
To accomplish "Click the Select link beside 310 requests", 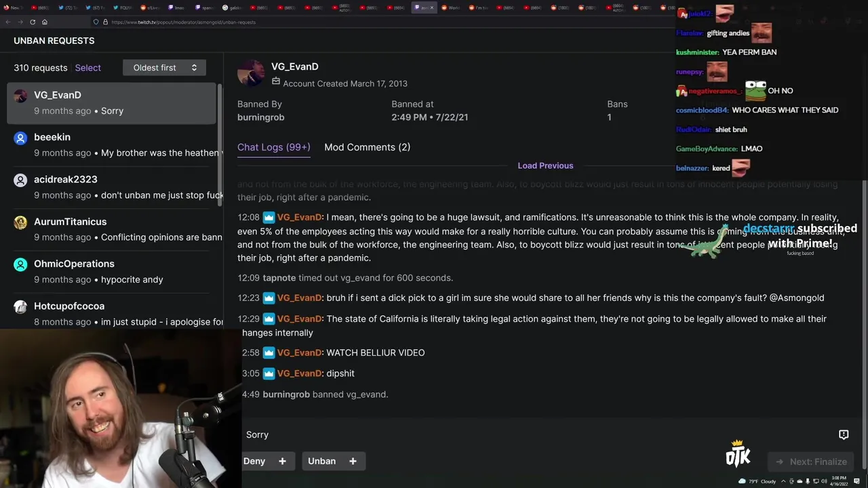I will pyautogui.click(x=87, y=68).
